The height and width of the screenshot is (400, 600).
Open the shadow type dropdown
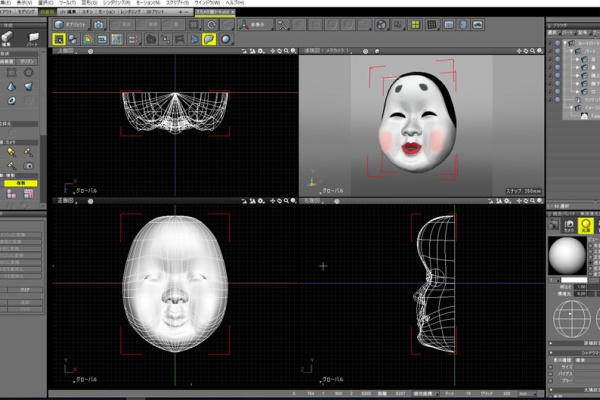(x=587, y=360)
